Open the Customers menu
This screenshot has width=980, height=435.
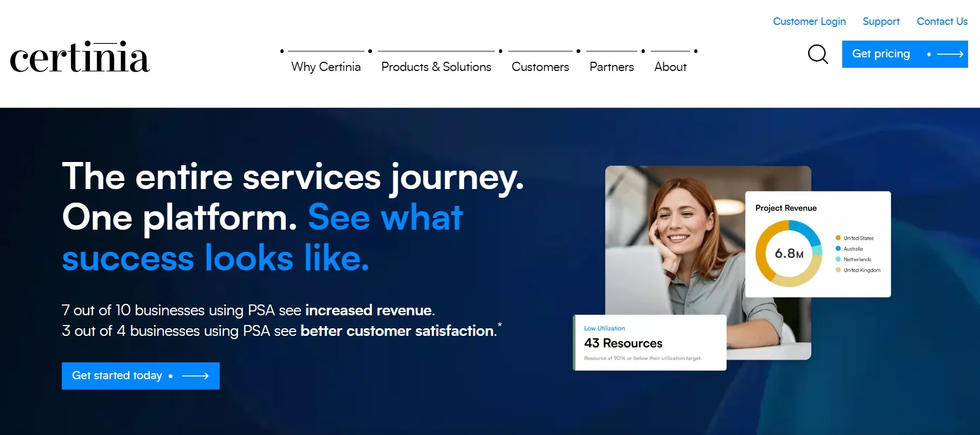[x=540, y=67]
